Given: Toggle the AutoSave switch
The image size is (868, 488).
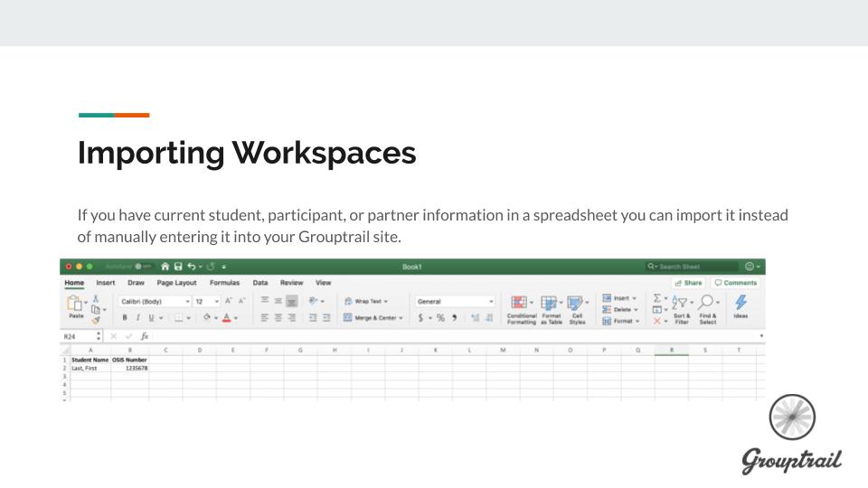Looking at the screenshot, I should 143,267.
